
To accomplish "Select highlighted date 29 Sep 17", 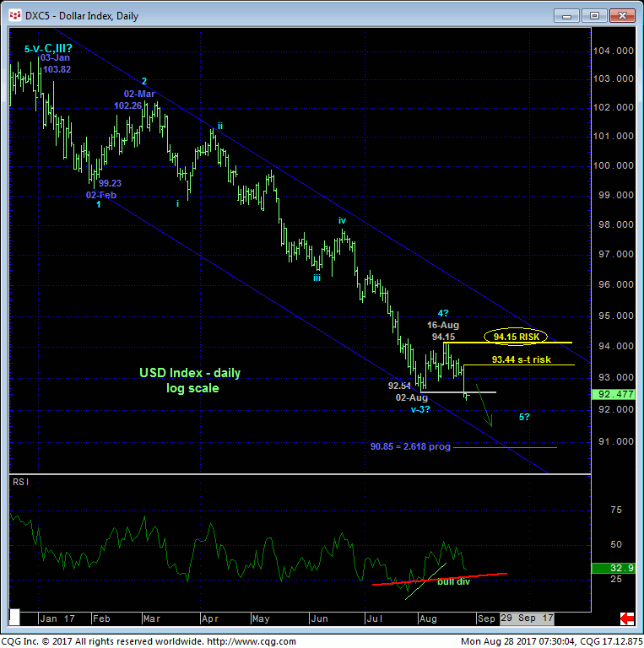I will point(527,618).
